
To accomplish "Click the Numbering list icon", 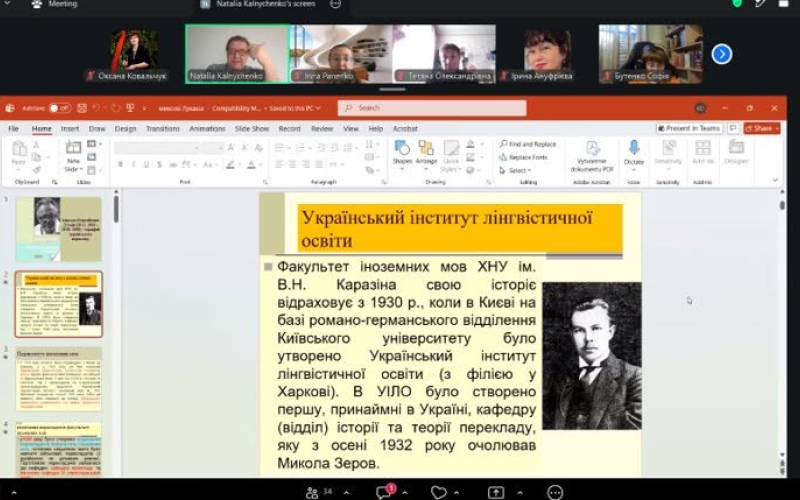I will [x=299, y=148].
